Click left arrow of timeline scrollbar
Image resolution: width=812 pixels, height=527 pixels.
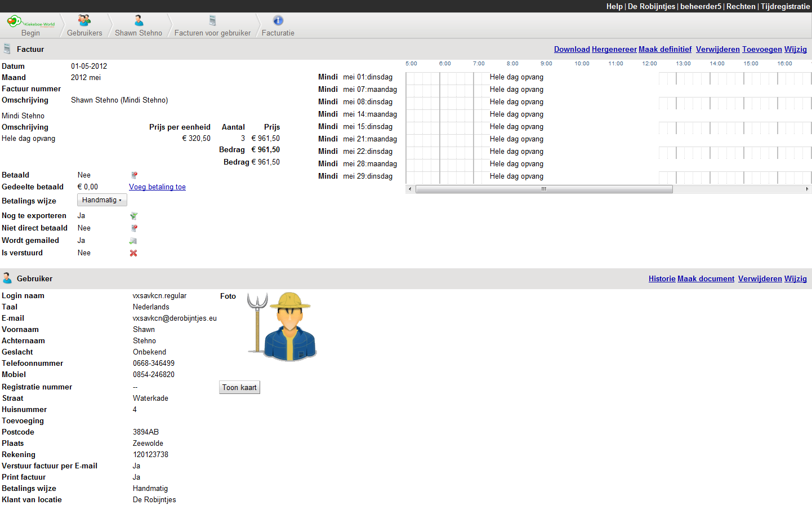(410, 189)
